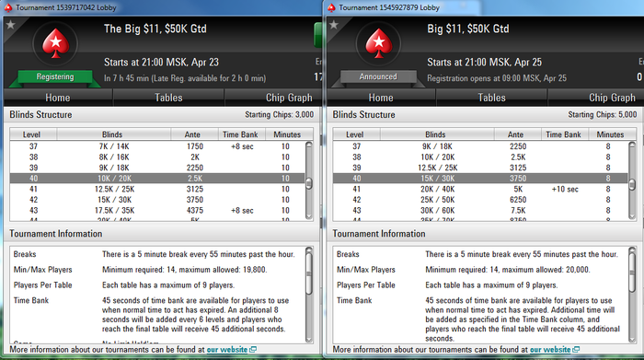
Task: Click the PokerStars spade logo in right lobby
Action: point(379,43)
